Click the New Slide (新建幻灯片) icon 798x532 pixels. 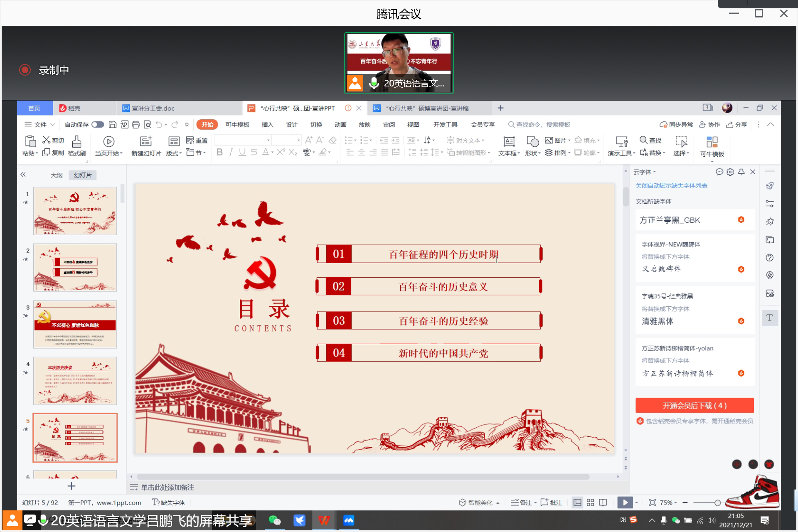(x=146, y=142)
